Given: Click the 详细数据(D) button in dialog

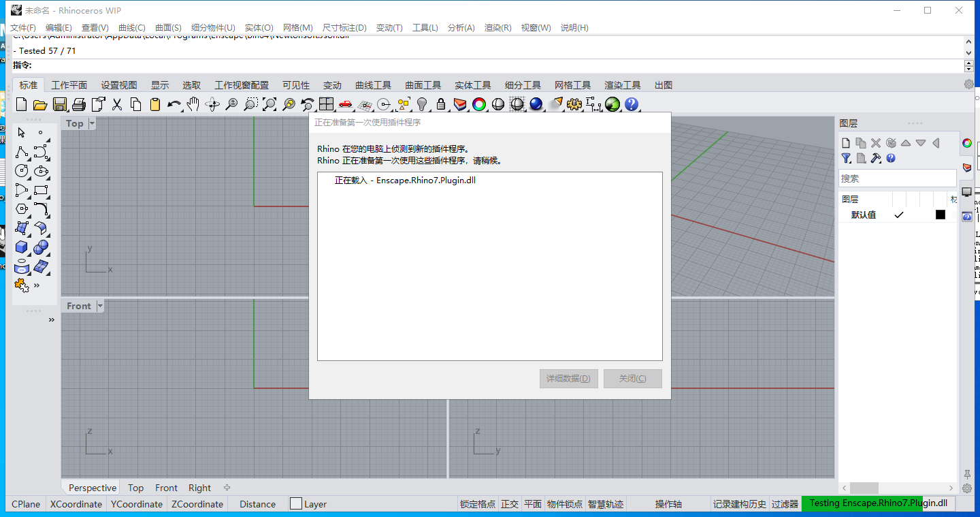Looking at the screenshot, I should pos(568,379).
